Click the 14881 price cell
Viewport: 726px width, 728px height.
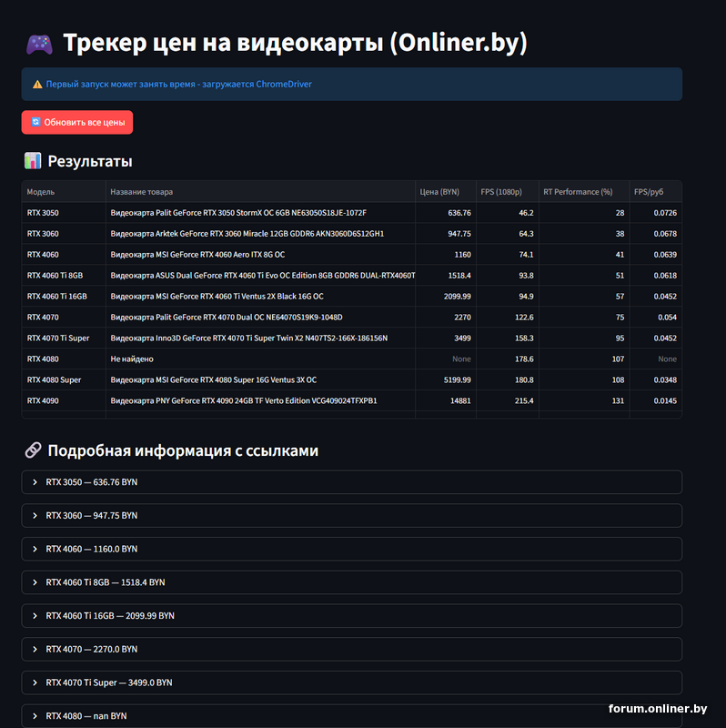pyautogui.click(x=446, y=400)
